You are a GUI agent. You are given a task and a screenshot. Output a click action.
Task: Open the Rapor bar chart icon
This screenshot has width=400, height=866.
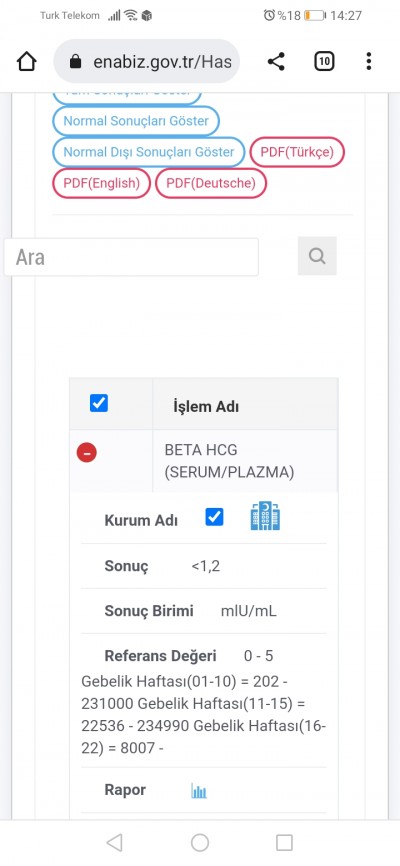[x=199, y=791]
